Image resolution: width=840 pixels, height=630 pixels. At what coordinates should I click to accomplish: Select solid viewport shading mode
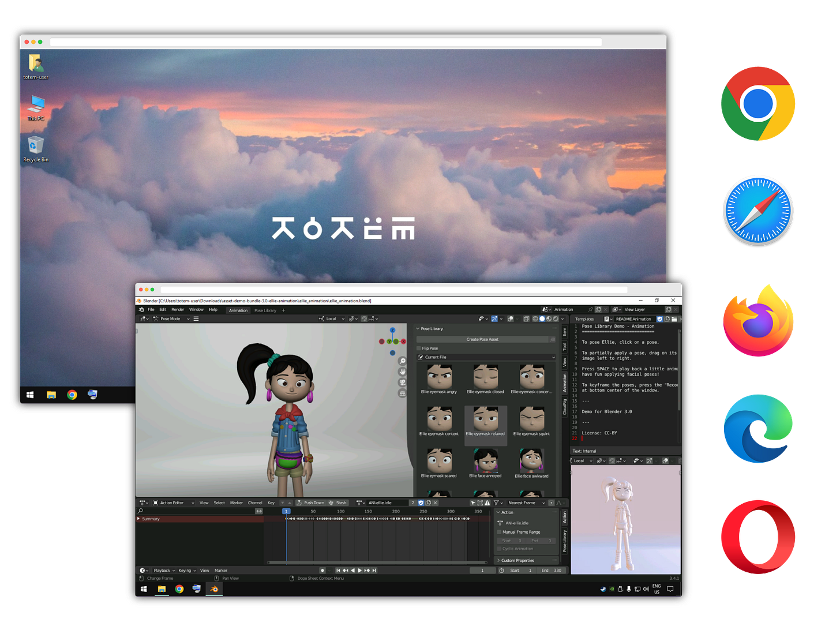542,318
